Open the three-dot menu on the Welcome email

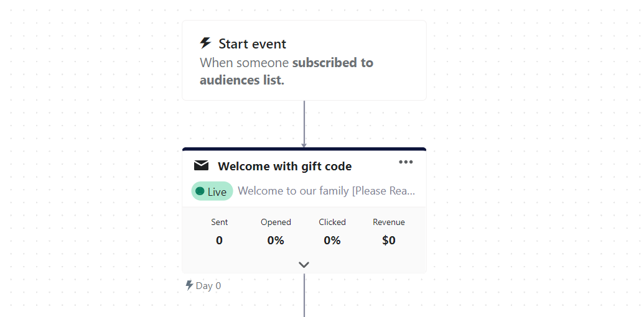coord(406,162)
